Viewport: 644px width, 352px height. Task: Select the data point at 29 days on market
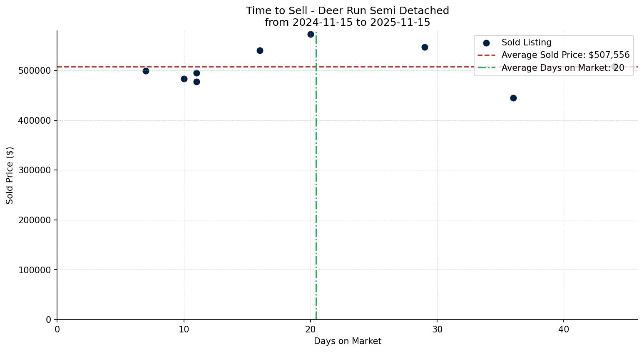(425, 47)
